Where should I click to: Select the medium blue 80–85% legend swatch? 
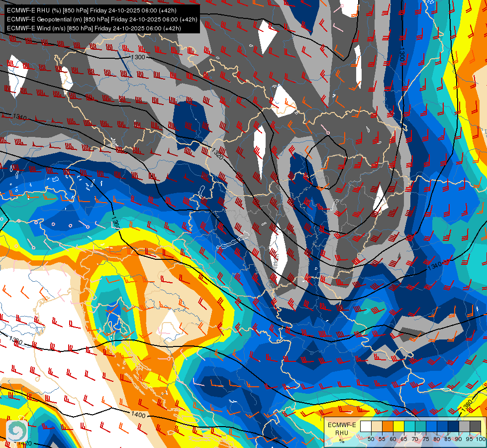coord(443,426)
